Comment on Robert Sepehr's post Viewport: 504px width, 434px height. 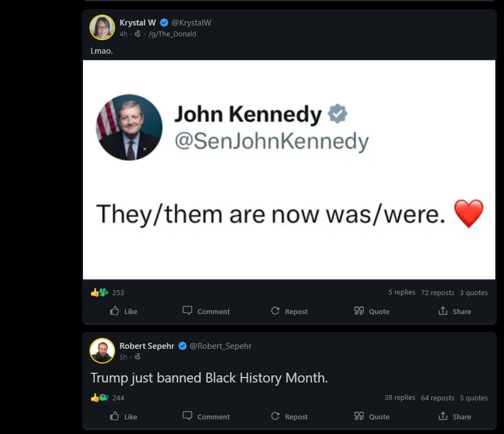206,417
